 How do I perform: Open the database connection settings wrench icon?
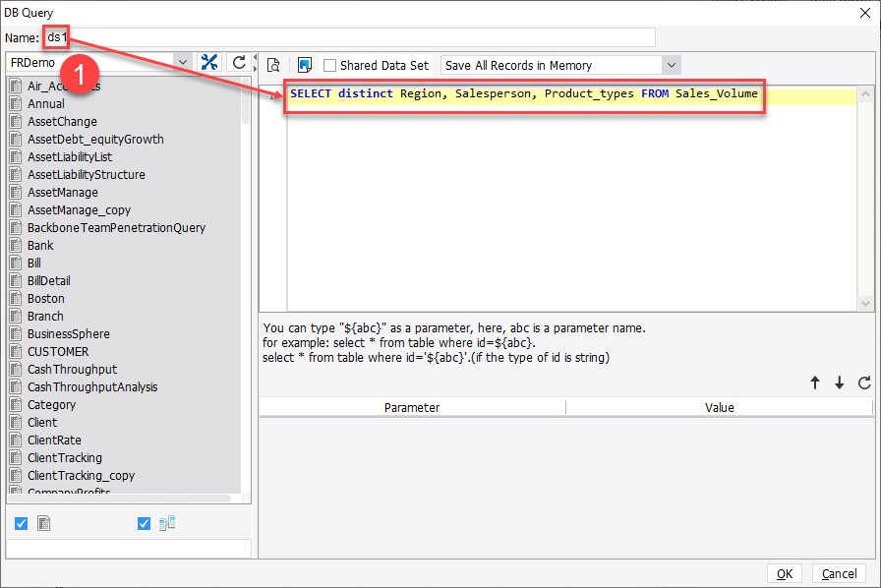209,61
